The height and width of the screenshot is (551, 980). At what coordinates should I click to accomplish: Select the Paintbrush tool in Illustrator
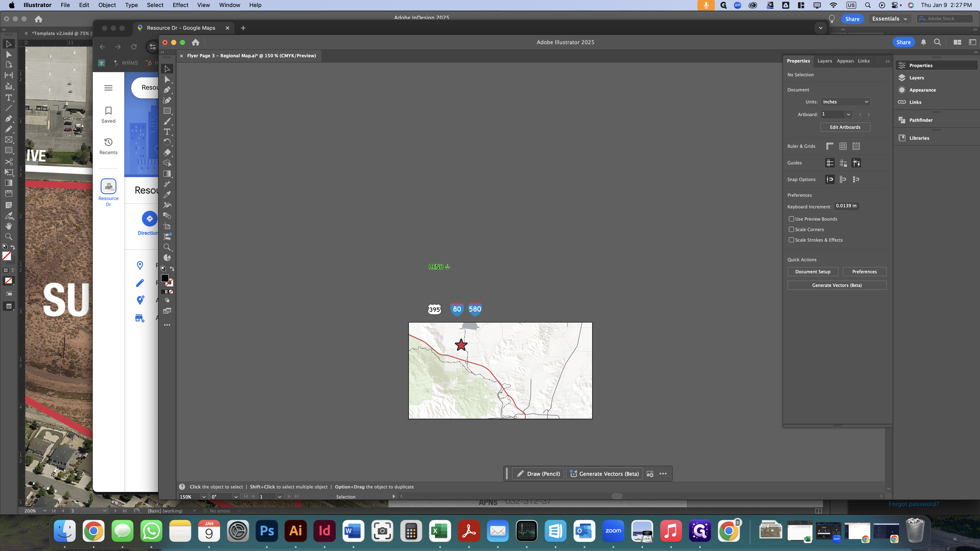point(167,121)
